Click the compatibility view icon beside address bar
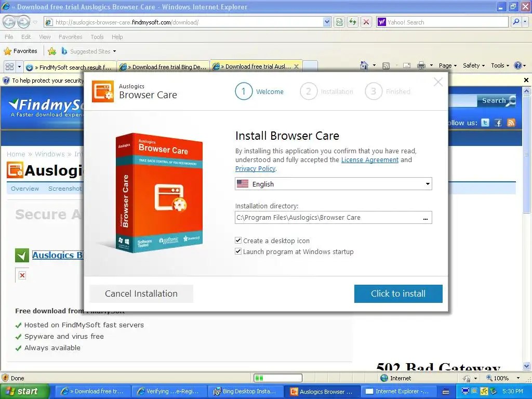532x399 pixels. pyautogui.click(x=339, y=22)
